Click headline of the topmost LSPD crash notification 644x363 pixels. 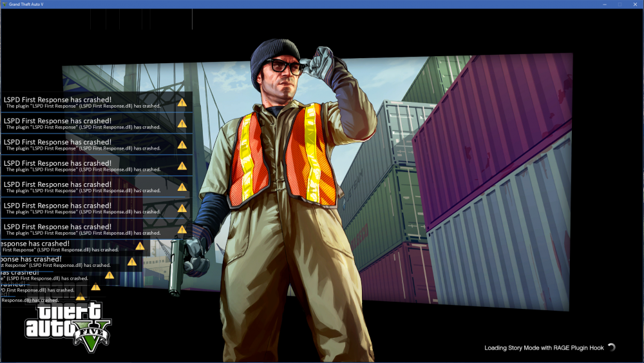pos(57,99)
